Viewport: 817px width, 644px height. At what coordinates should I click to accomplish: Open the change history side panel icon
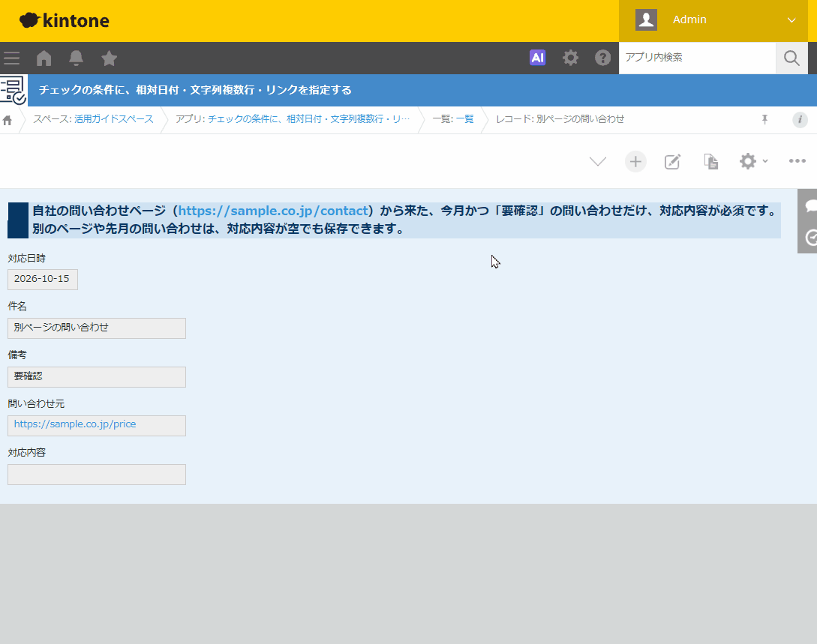[811, 238]
